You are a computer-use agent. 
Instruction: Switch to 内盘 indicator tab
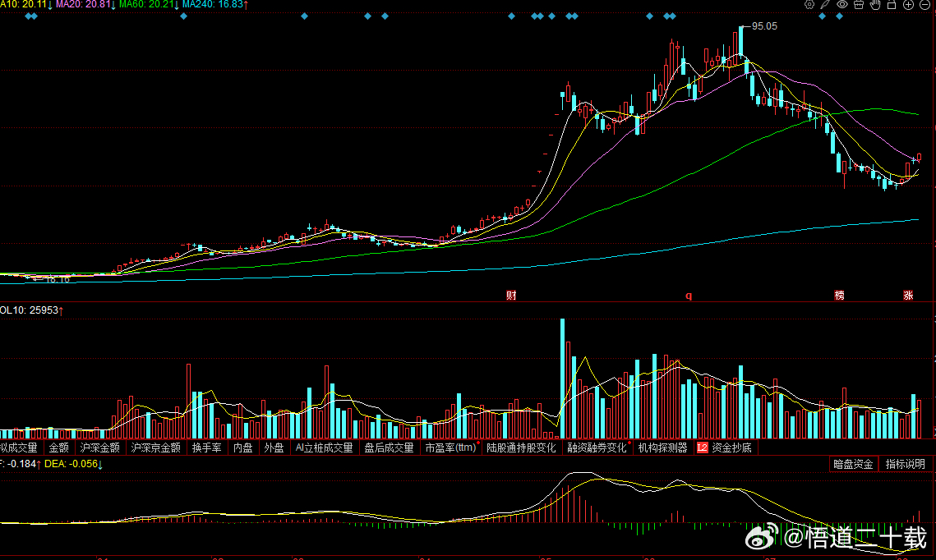click(x=243, y=448)
